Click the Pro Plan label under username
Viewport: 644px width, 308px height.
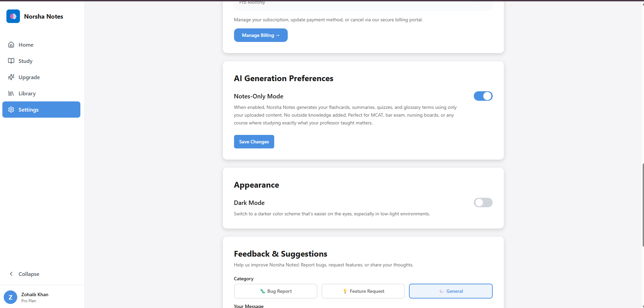29,301
